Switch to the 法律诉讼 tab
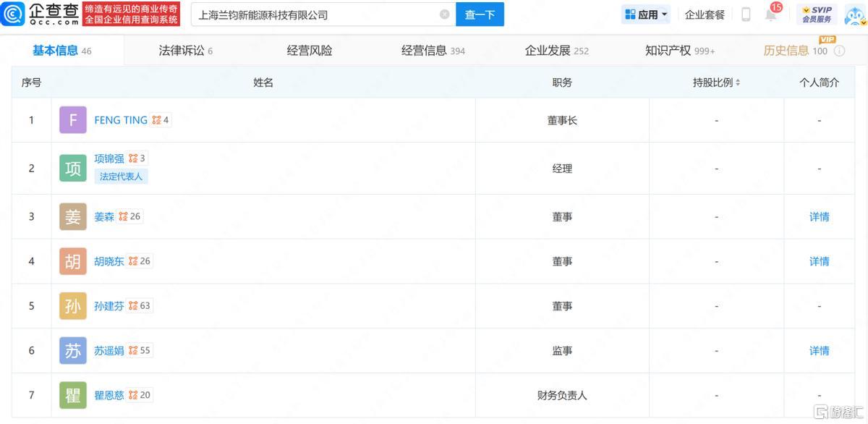The height and width of the screenshot is (424, 868). (x=185, y=51)
